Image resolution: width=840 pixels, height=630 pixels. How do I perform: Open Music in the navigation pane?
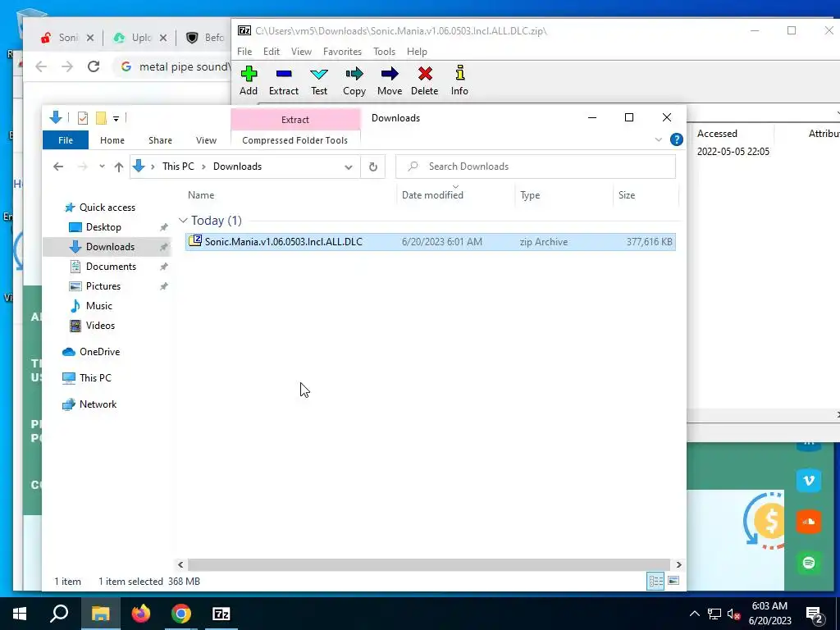(x=98, y=306)
